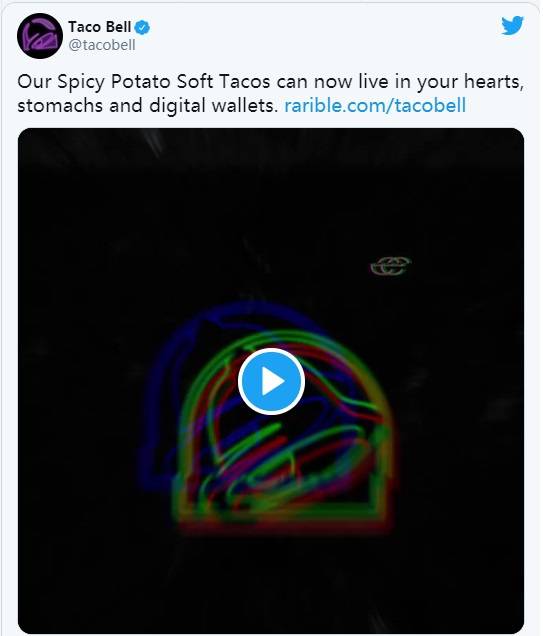Click the small interlocking rings logo in video

point(391,266)
